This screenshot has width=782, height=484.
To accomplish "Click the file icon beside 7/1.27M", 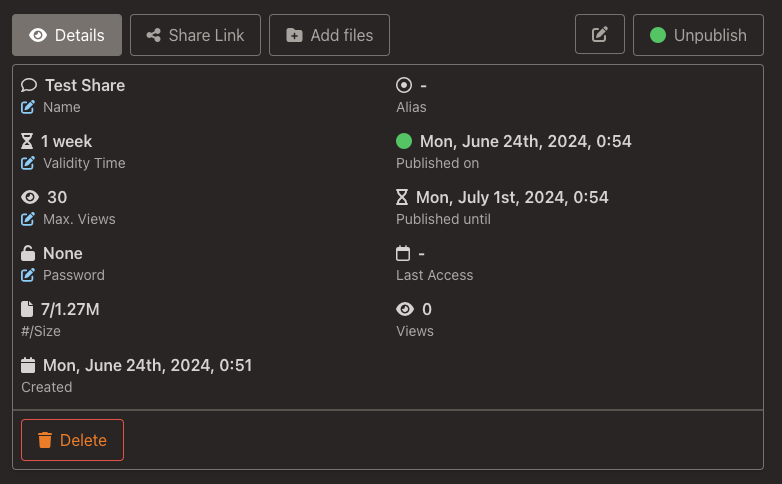I will (27, 309).
